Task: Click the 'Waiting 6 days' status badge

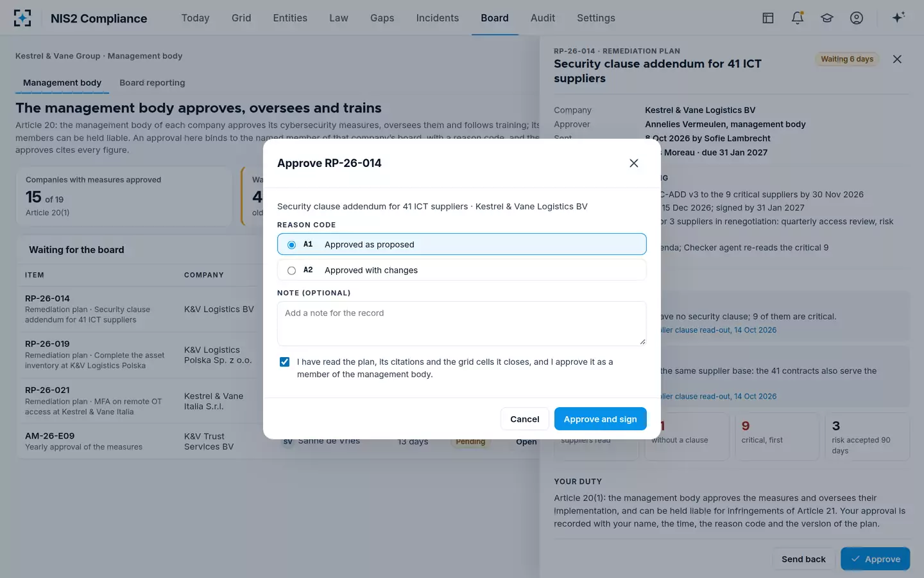Action: 847,59
